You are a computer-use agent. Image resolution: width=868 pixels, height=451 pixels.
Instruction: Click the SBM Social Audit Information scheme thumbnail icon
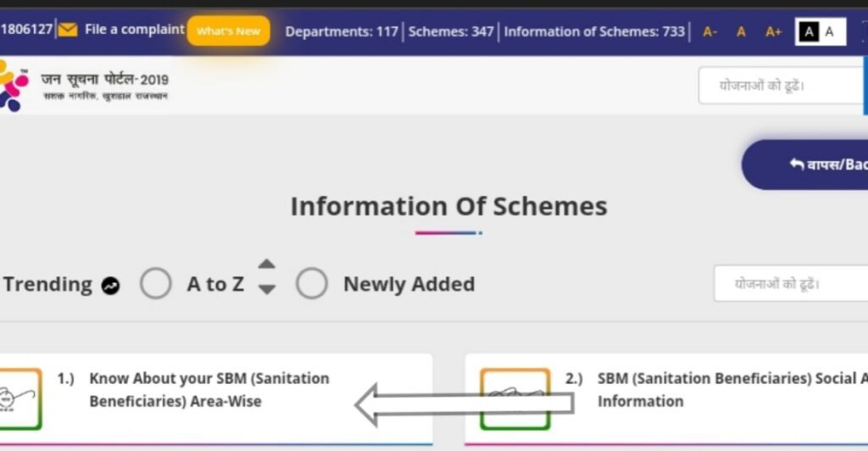tap(515, 399)
